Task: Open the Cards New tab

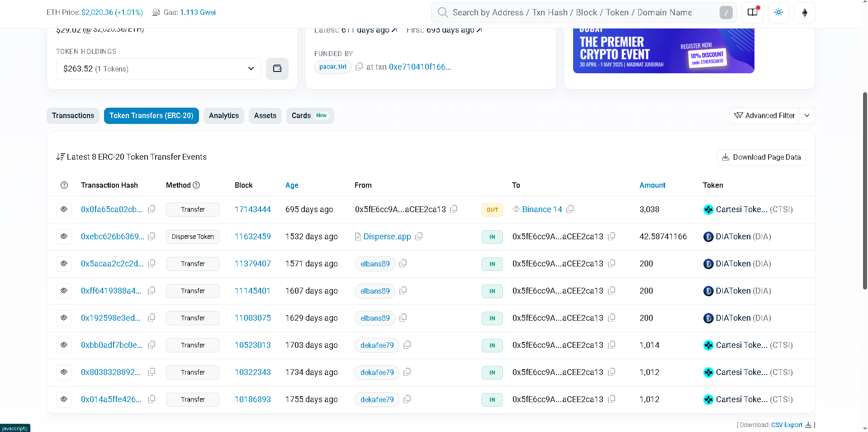Action: pos(310,116)
